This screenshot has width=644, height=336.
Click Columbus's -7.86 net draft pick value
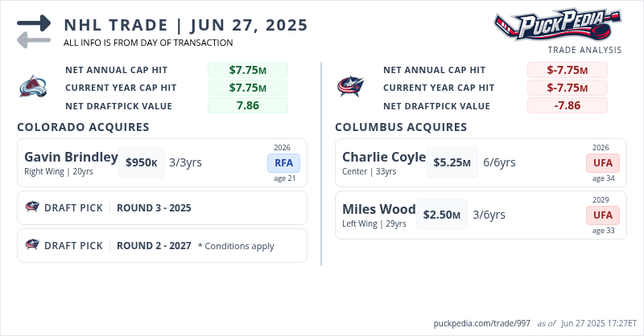567,105
